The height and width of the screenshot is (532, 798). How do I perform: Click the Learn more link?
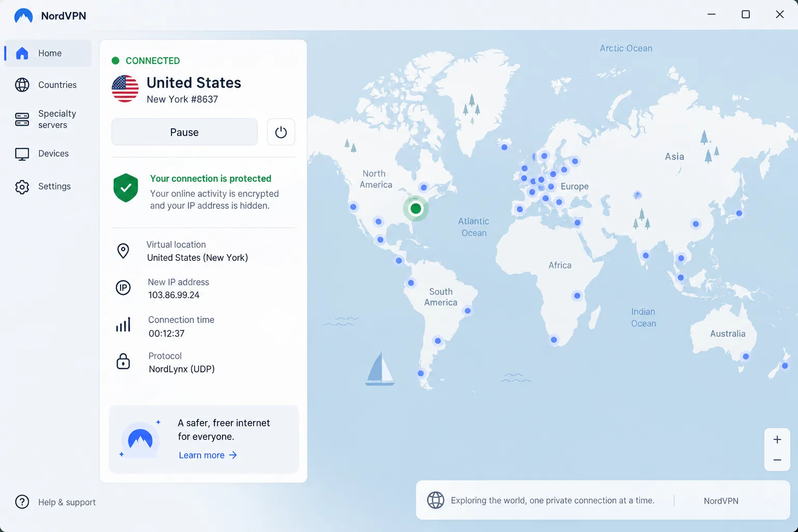(x=208, y=455)
